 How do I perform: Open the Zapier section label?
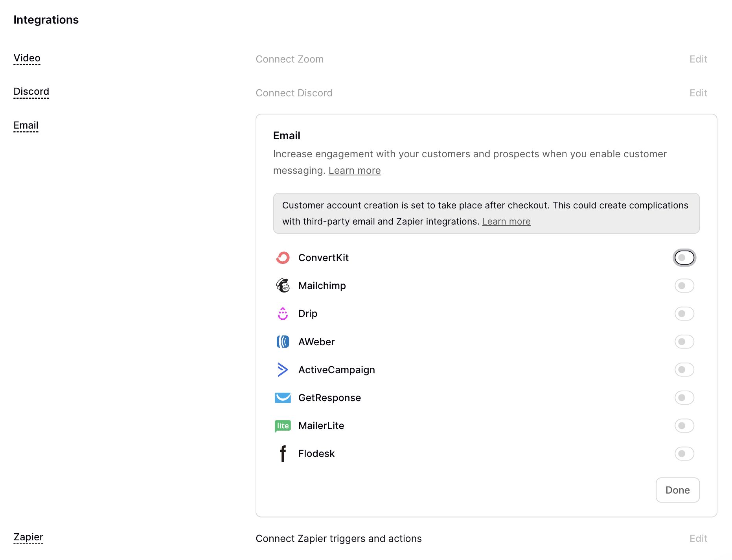(28, 537)
